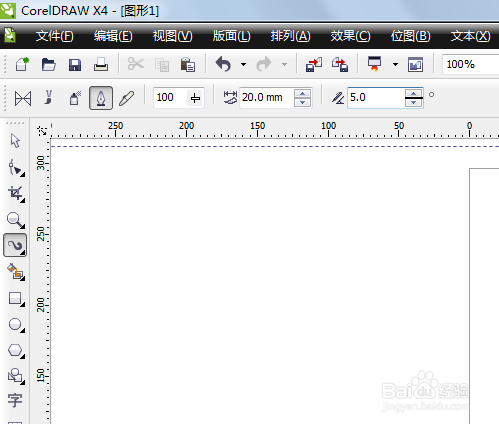Click the smoothing value field showing 100
The width and height of the screenshot is (499, 424).
point(170,98)
